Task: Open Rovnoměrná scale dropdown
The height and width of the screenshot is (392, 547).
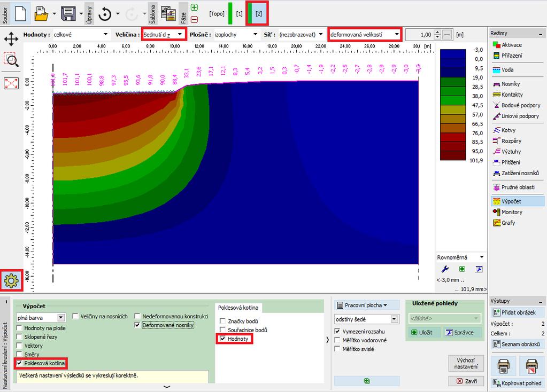Action: pos(460,257)
